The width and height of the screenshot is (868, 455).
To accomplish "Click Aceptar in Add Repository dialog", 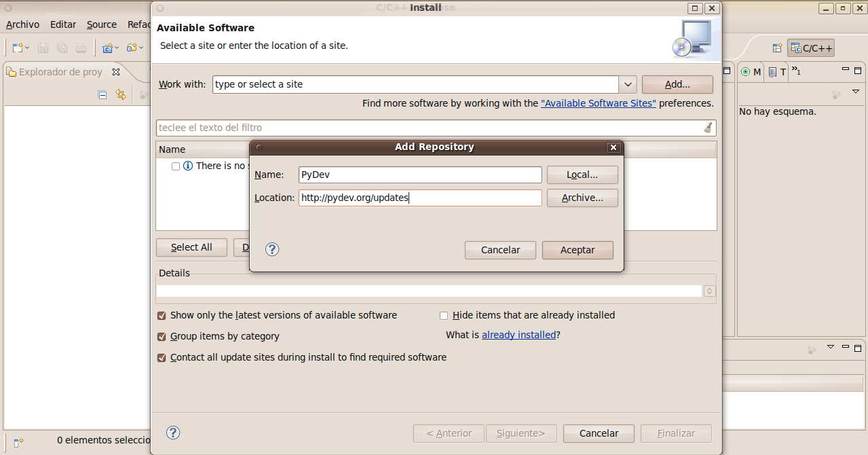I will (578, 250).
